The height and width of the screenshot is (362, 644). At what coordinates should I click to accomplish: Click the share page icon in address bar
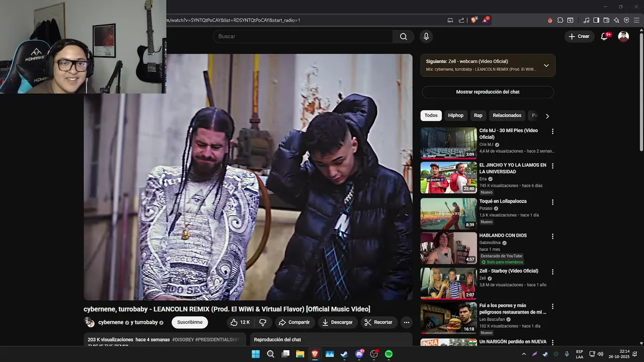461,20
